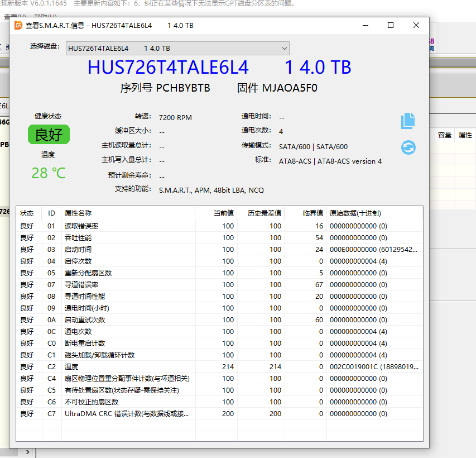
Task: Select the UltraDMA CRC error count row
Action: tap(127, 414)
